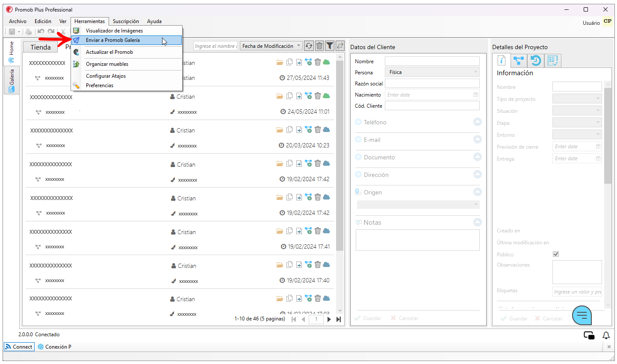Click the Connect tab at bottom
617x364 pixels.
point(19,346)
